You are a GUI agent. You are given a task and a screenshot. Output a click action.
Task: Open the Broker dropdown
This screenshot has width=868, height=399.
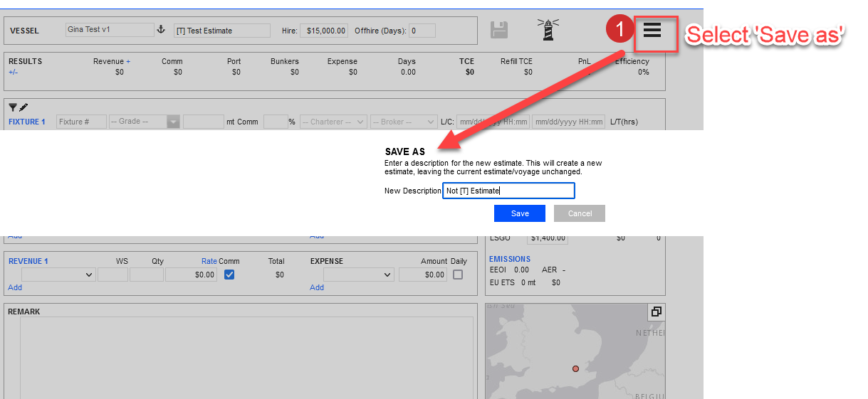point(403,122)
